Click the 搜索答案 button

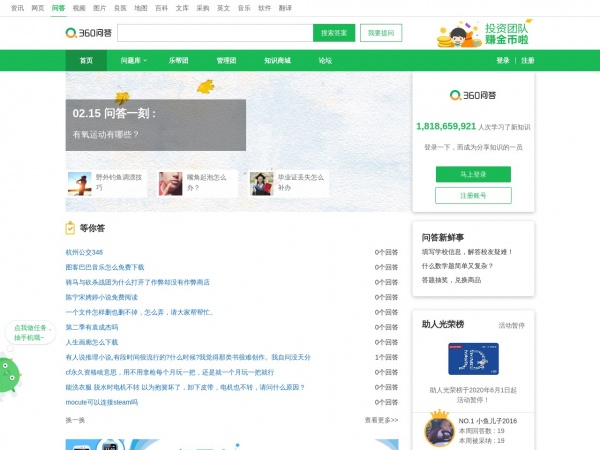coord(334,33)
